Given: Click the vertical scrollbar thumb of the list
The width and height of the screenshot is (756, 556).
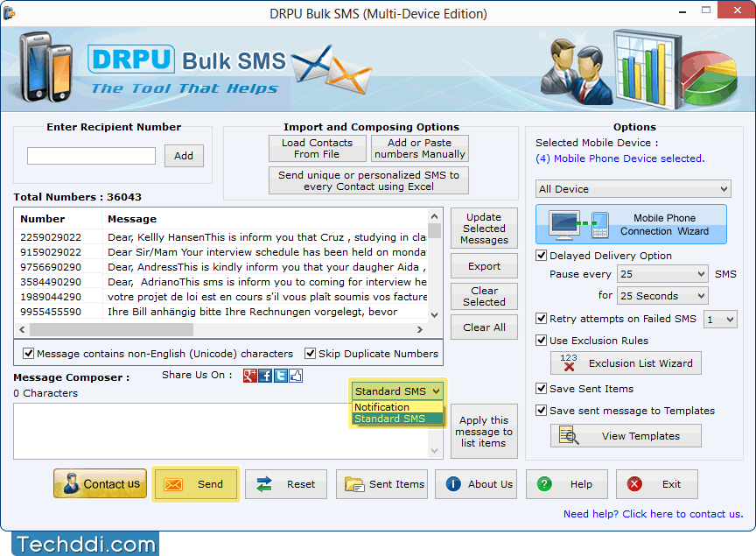Looking at the screenshot, I should [434, 230].
